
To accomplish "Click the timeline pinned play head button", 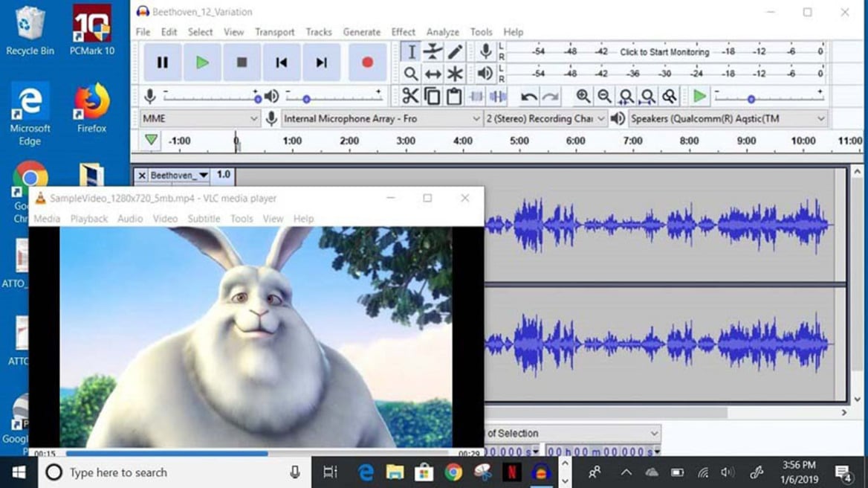I will 151,140.
